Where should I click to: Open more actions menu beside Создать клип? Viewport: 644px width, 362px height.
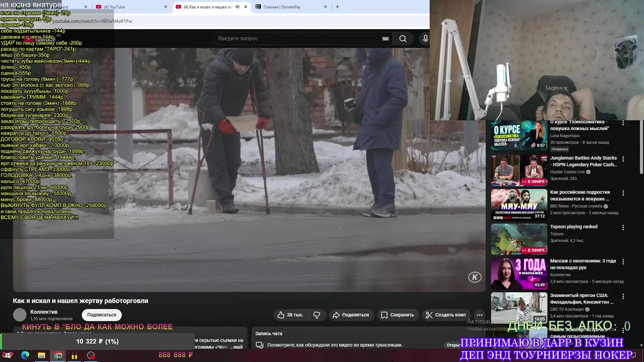479,315
